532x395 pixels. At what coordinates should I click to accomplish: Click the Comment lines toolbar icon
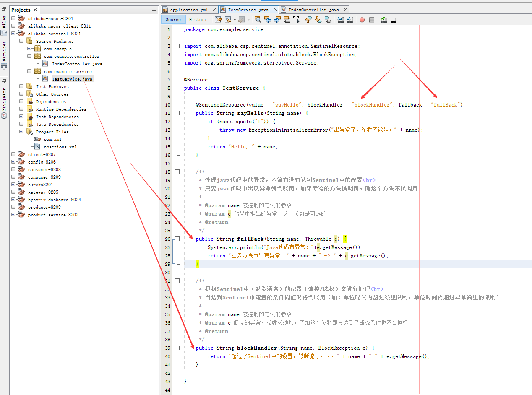[383, 19]
